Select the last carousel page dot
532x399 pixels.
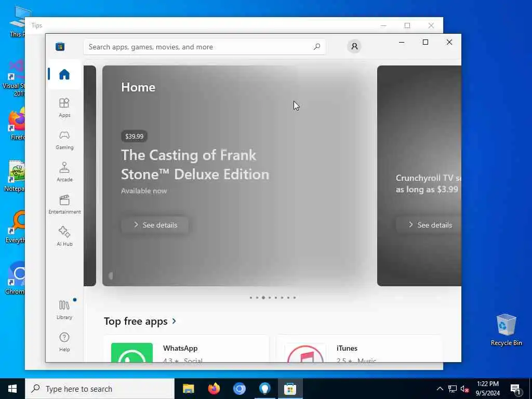pos(295,298)
